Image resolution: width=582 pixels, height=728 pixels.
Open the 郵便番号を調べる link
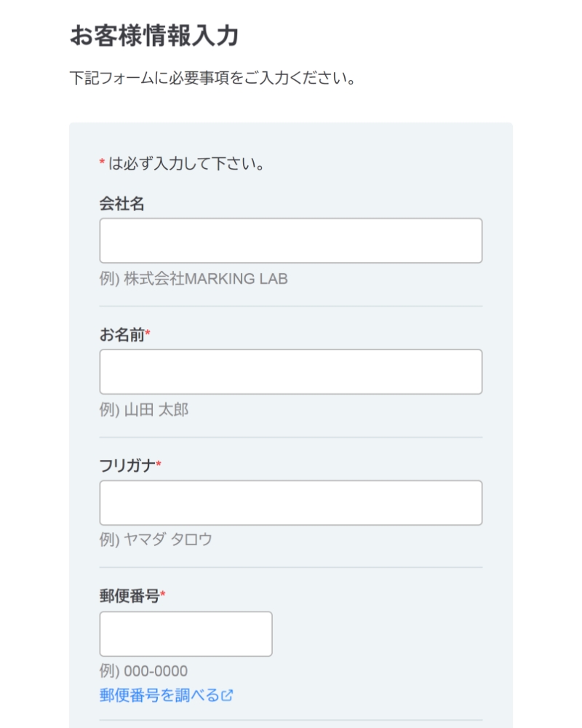(159, 695)
